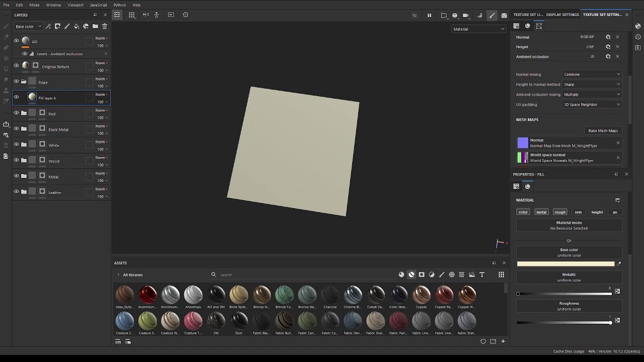The height and width of the screenshot is (362, 644).
Task: Open the Base color channel dropdown
Action: click(28, 26)
